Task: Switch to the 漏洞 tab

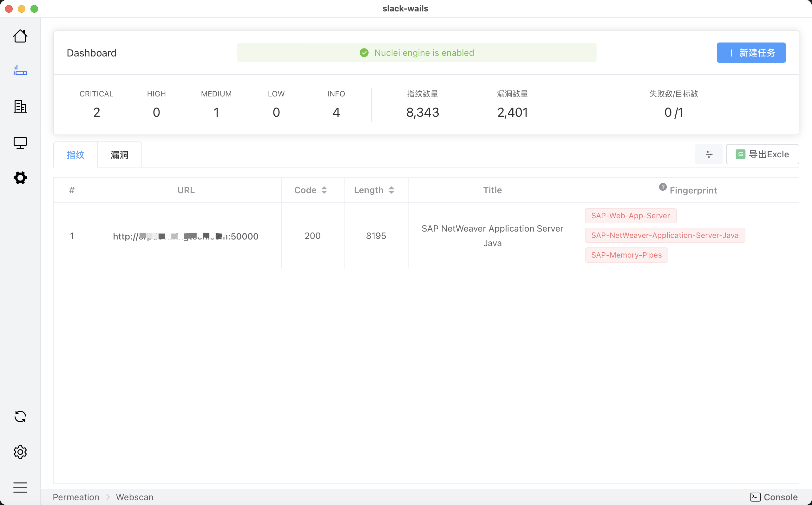Action: pyautogui.click(x=120, y=154)
